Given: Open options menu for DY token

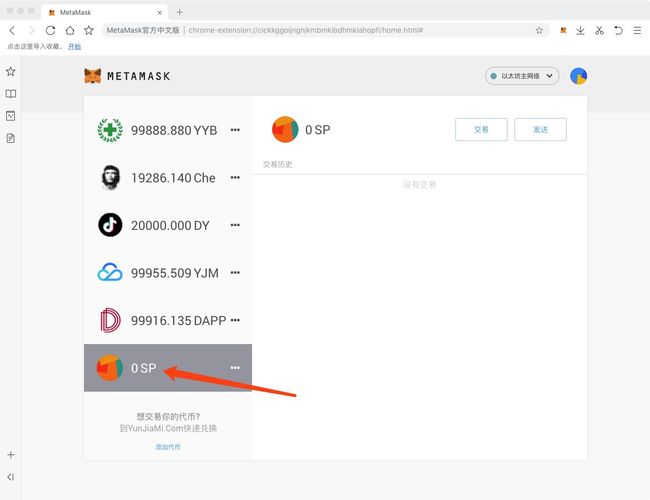Looking at the screenshot, I should tap(235, 225).
